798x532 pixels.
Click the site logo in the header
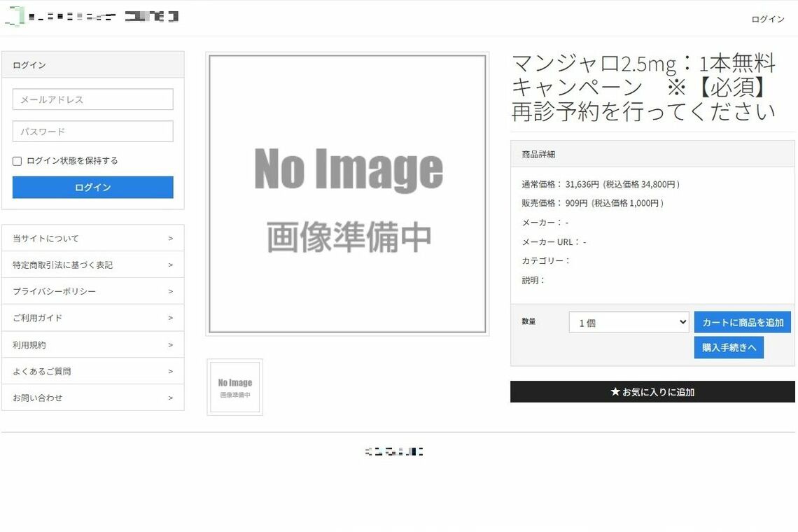(91, 16)
